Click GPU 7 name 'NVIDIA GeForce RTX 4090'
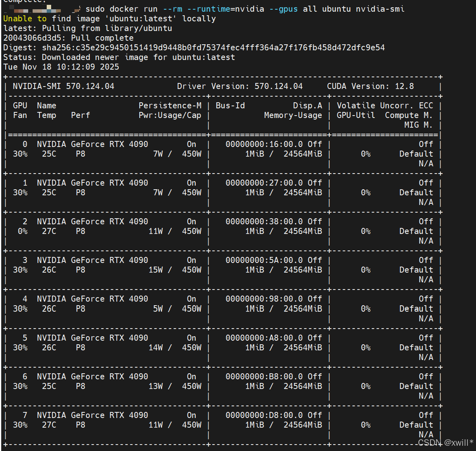 point(93,415)
